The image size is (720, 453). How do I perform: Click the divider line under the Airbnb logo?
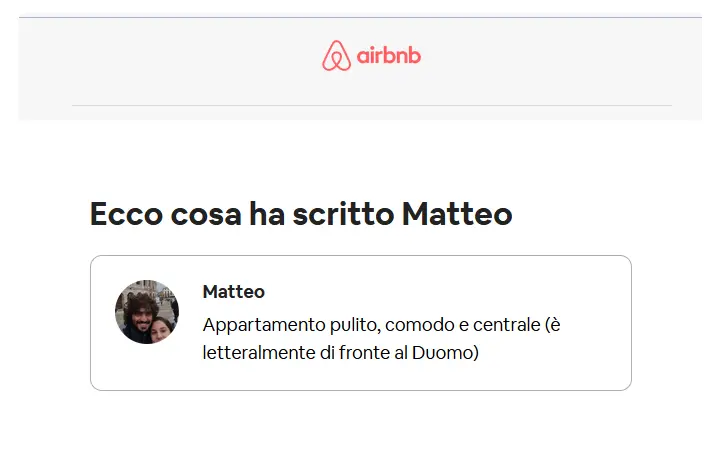tap(372, 105)
